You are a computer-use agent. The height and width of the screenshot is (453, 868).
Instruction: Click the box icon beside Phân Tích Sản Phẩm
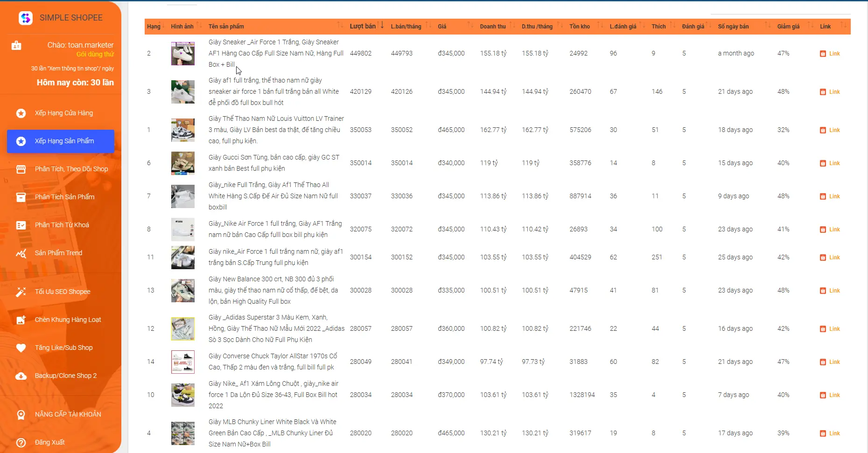point(21,197)
